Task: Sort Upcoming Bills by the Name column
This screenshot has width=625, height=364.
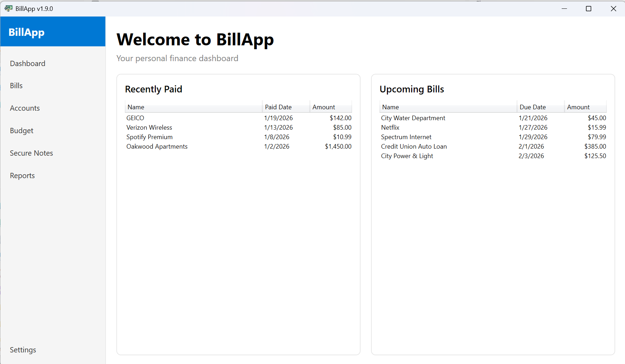Action: [x=390, y=107]
